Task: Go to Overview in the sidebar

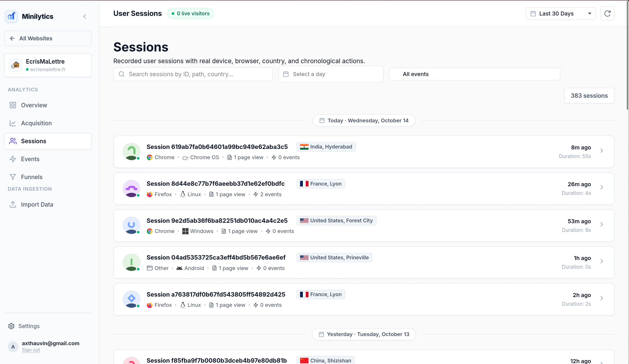Action: [48, 105]
